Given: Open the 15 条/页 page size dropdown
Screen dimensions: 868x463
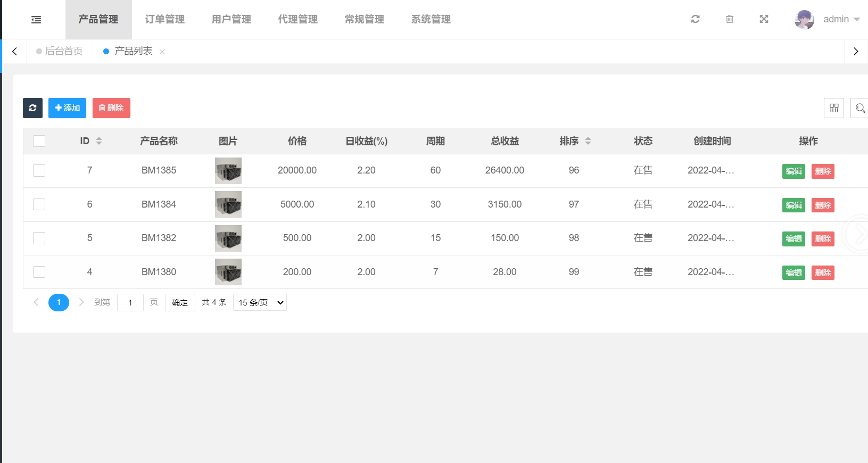Looking at the screenshot, I should point(260,302).
